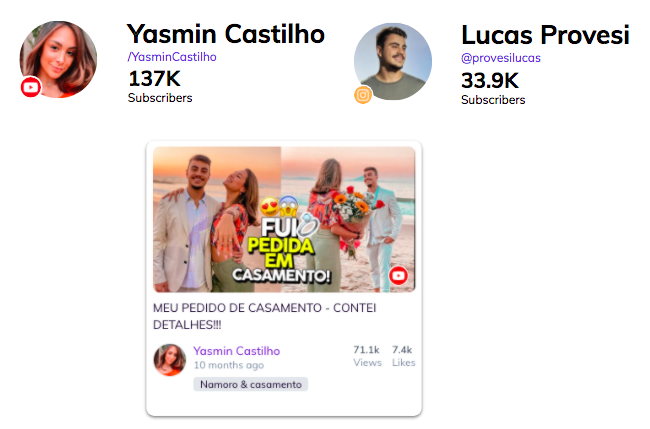Click the YouTube icon on the video thumbnail
The width and height of the screenshot is (650, 429).
pyautogui.click(x=398, y=276)
